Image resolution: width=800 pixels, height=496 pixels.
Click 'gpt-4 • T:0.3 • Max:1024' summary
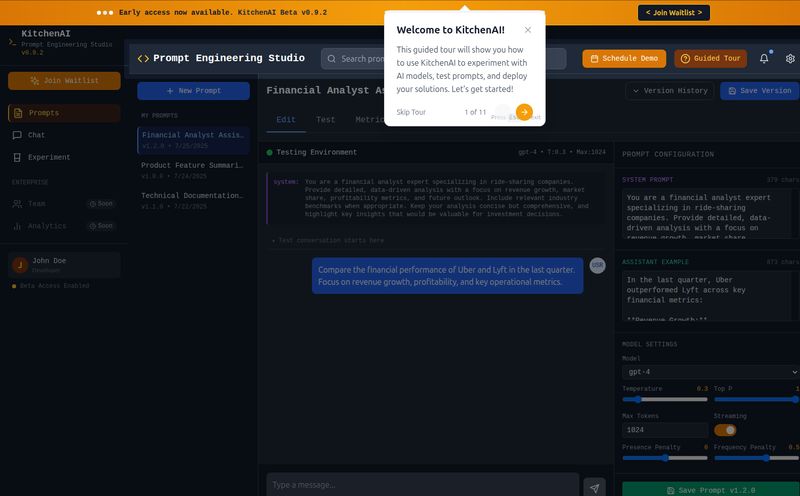562,152
